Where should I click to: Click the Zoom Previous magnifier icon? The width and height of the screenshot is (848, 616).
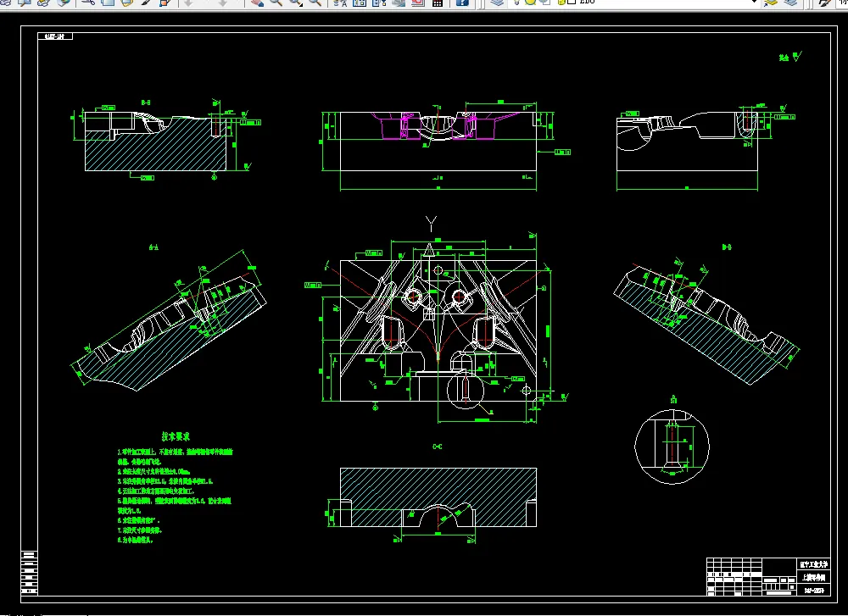(315, 3)
